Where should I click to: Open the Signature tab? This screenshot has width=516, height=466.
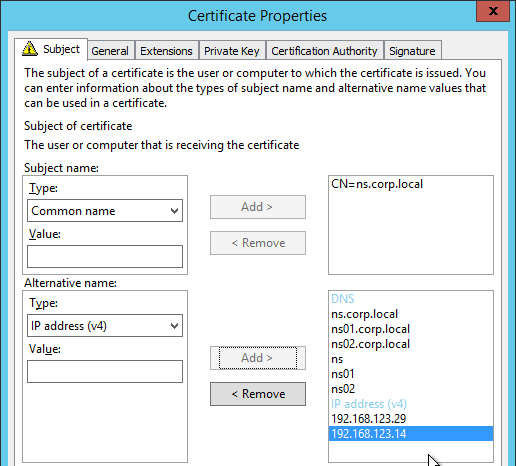tap(412, 51)
